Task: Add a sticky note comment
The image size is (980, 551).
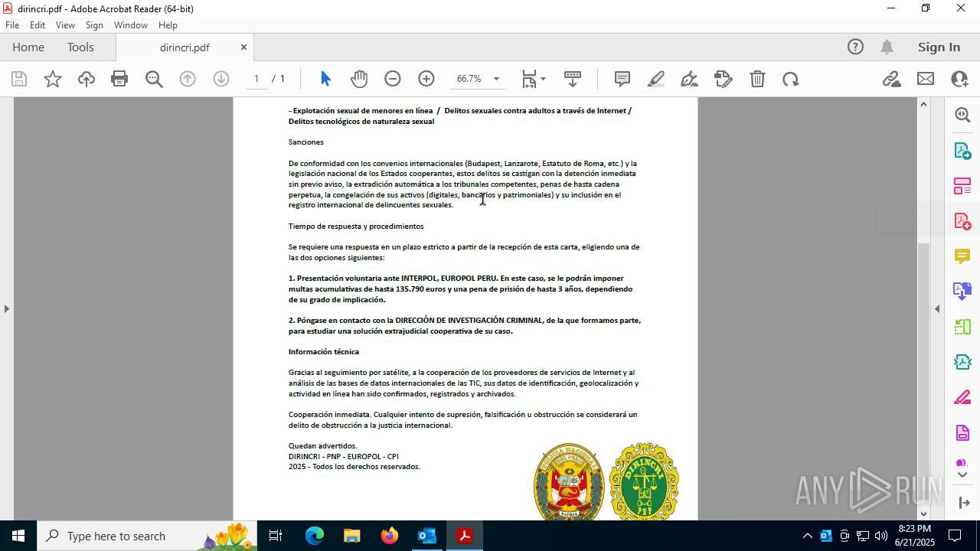Action: 622,79
